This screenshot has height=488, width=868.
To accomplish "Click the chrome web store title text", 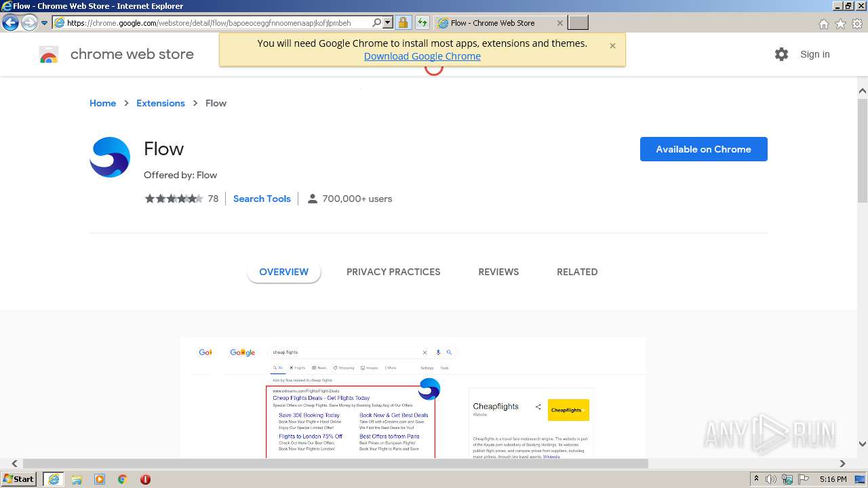I will tap(132, 54).
